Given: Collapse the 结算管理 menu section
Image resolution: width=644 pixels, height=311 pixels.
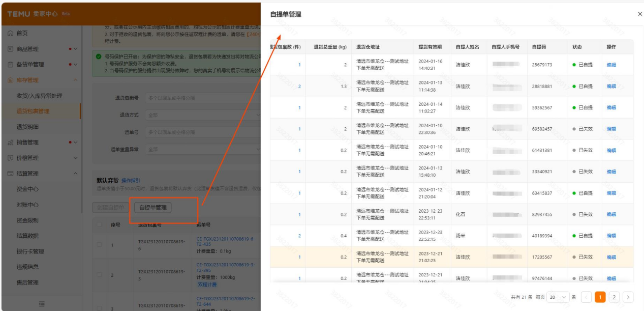Looking at the screenshot, I should coord(76,174).
